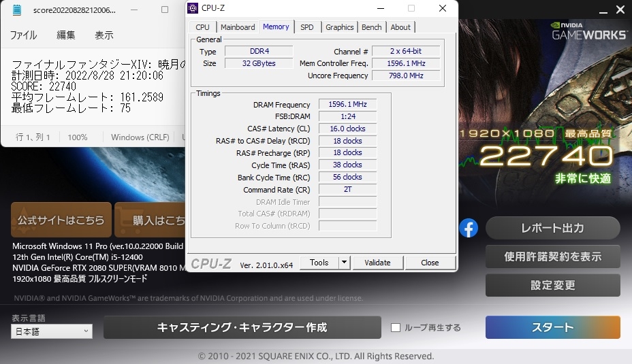Screen dimensions: 632x364
Task: Click the 行 1、列 1 cursor position indicator
Action: [33, 137]
